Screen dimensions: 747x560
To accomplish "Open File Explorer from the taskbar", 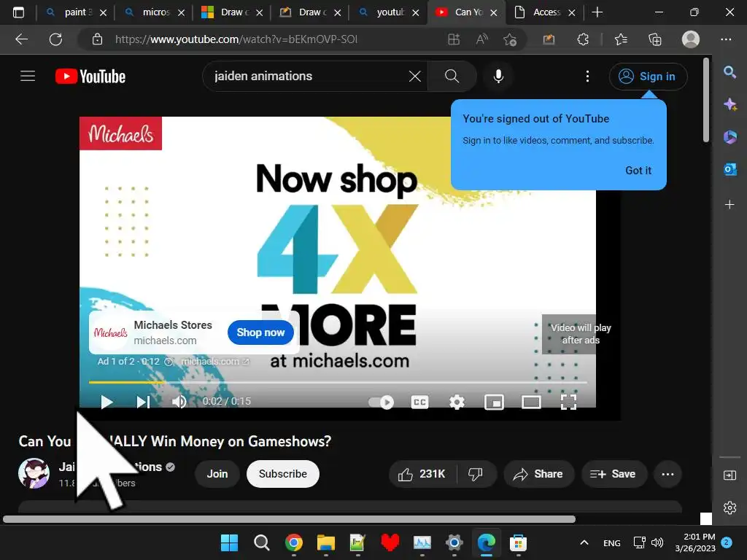I will pyautogui.click(x=326, y=542).
